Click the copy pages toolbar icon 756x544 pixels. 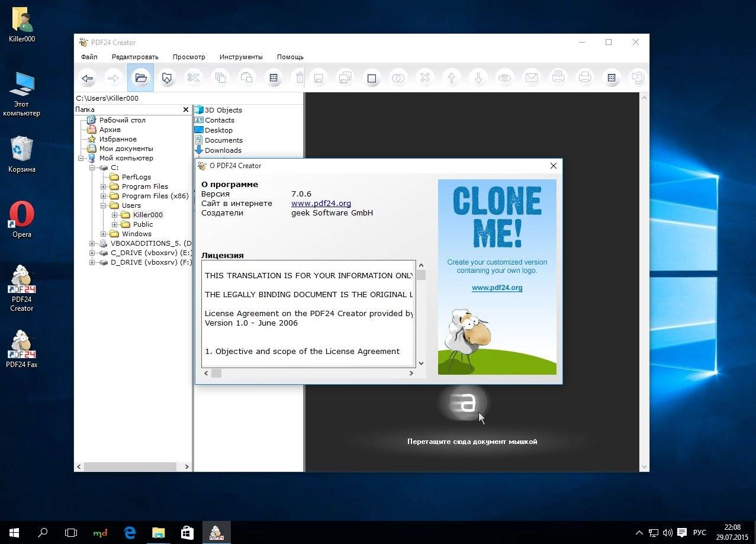click(x=220, y=78)
